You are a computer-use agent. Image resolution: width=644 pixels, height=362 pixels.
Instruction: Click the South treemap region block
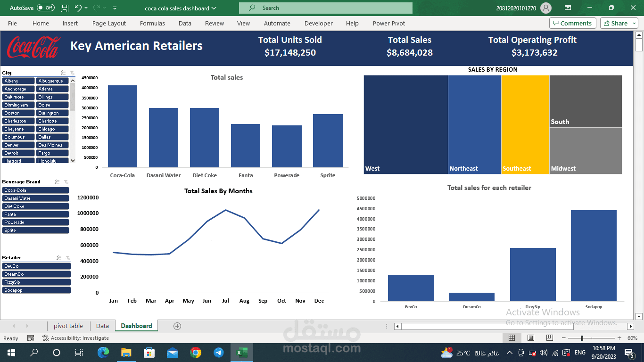tap(586, 101)
